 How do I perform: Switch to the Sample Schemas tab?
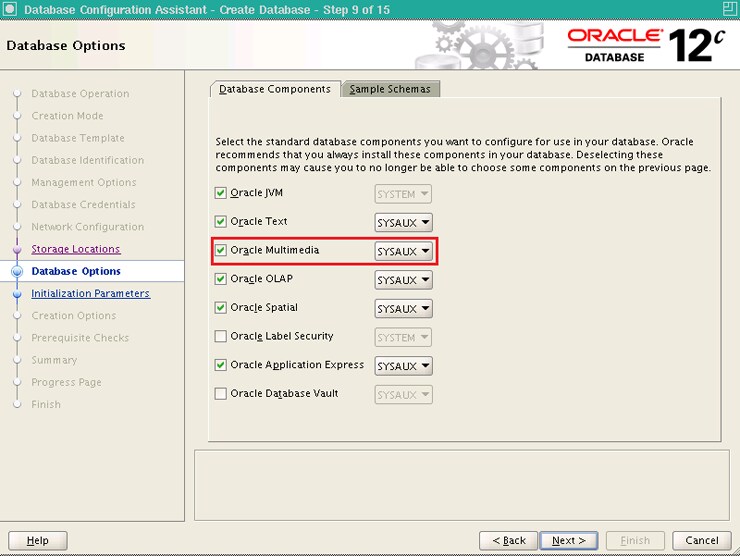click(390, 89)
